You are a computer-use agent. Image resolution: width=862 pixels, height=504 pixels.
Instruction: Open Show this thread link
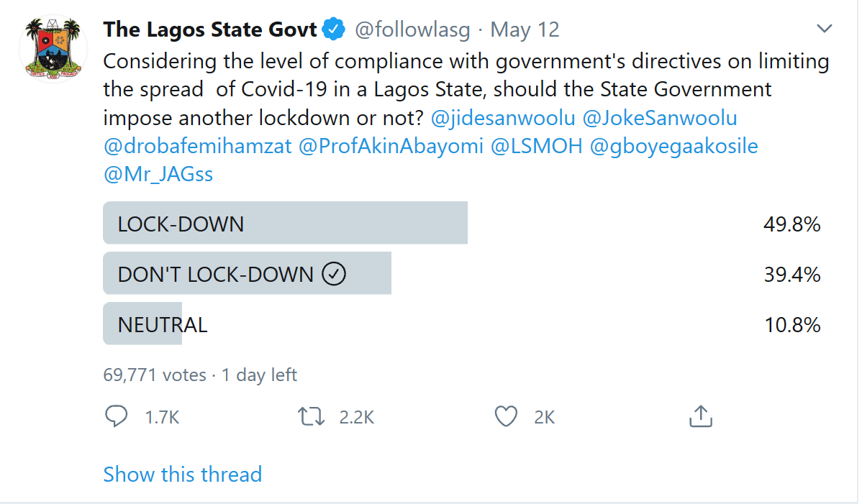pyautogui.click(x=182, y=475)
